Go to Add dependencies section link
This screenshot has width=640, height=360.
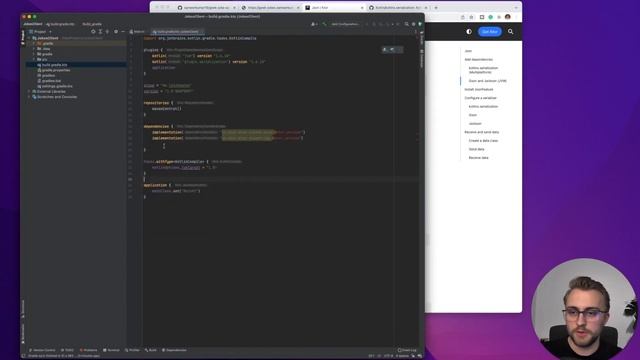tap(478, 60)
